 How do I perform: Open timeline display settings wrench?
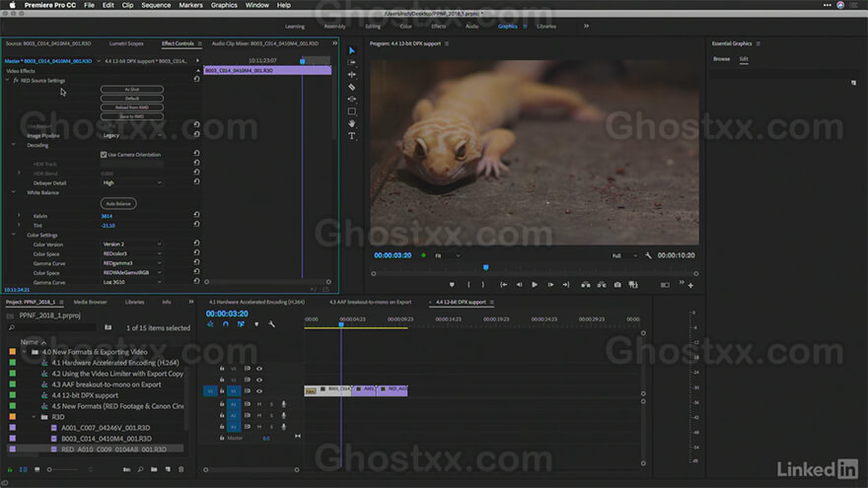tap(272, 324)
